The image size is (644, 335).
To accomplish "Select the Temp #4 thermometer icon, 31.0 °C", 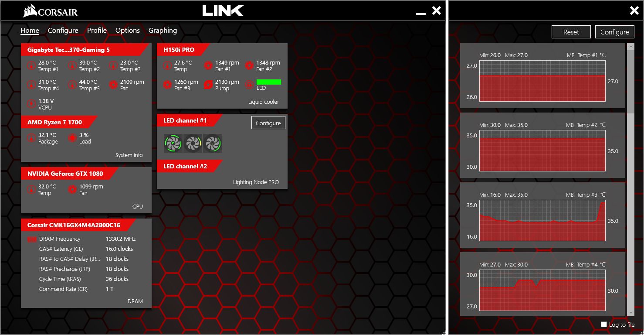I will tap(31, 85).
